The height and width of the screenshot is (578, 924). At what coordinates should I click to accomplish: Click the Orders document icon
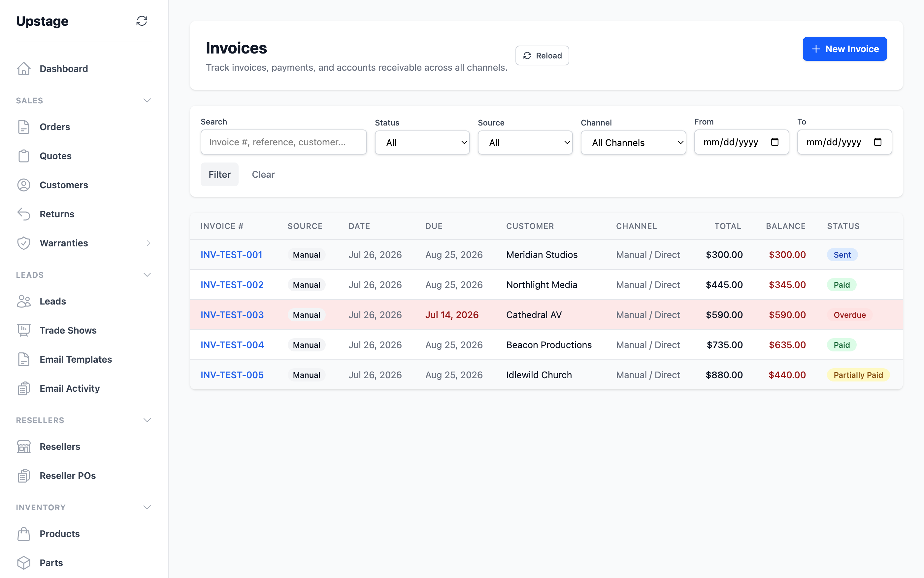point(24,127)
